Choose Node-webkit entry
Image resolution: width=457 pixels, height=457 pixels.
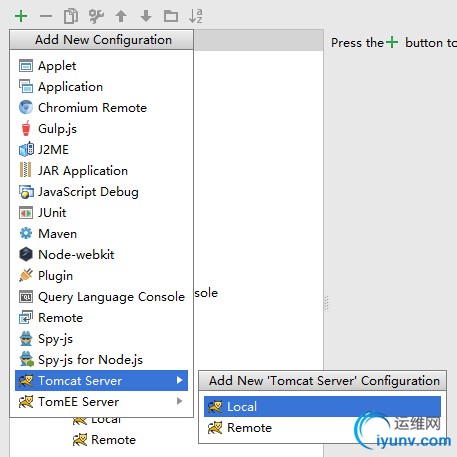click(x=102, y=254)
